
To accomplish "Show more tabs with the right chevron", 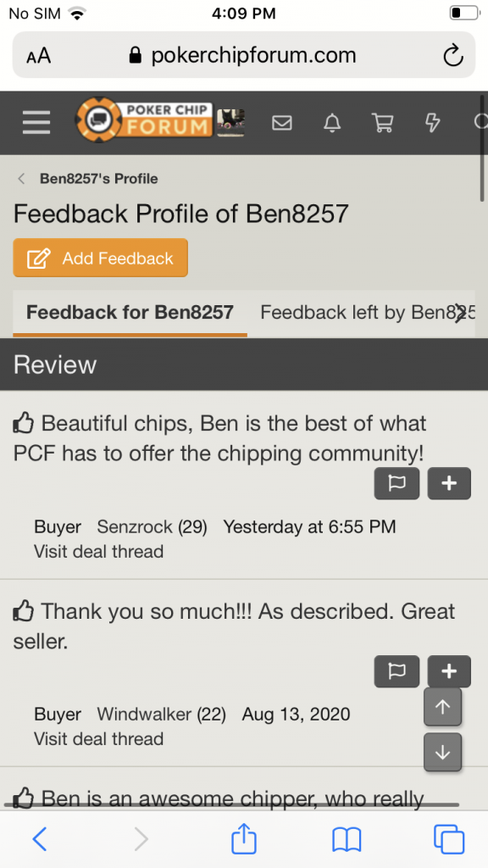I will (x=460, y=314).
